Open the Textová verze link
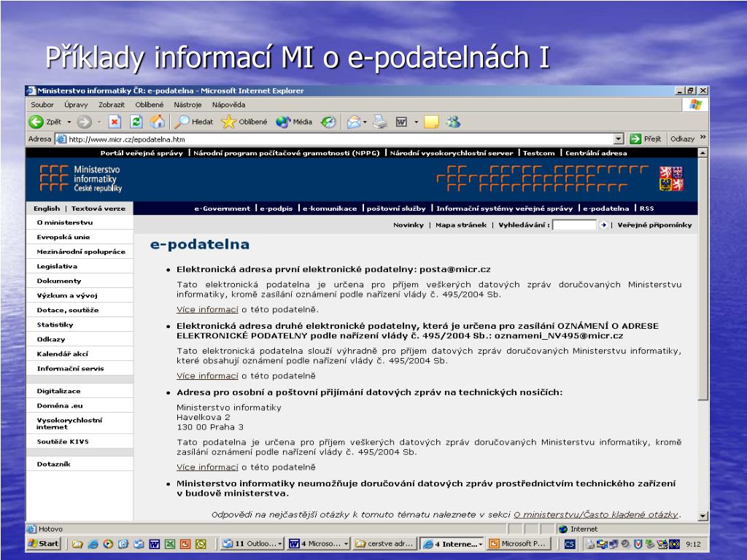The image size is (747, 560). 98,208
